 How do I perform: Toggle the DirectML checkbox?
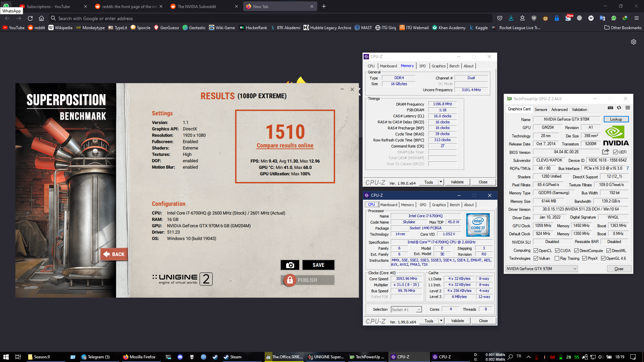point(608,251)
